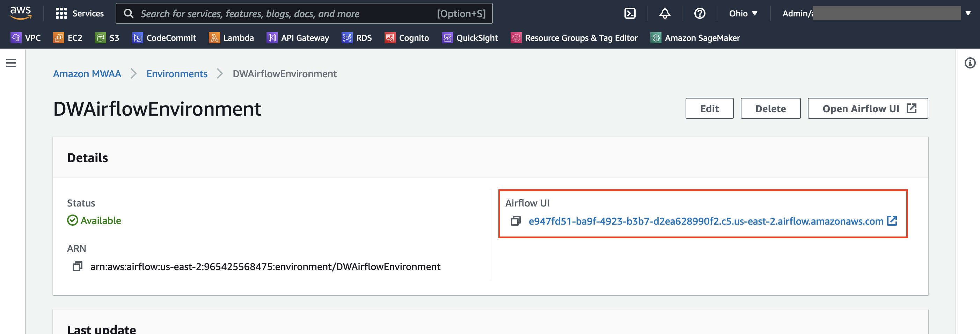Image resolution: width=980 pixels, height=334 pixels.
Task: Click the Cognito shortcut icon
Action: (x=390, y=38)
